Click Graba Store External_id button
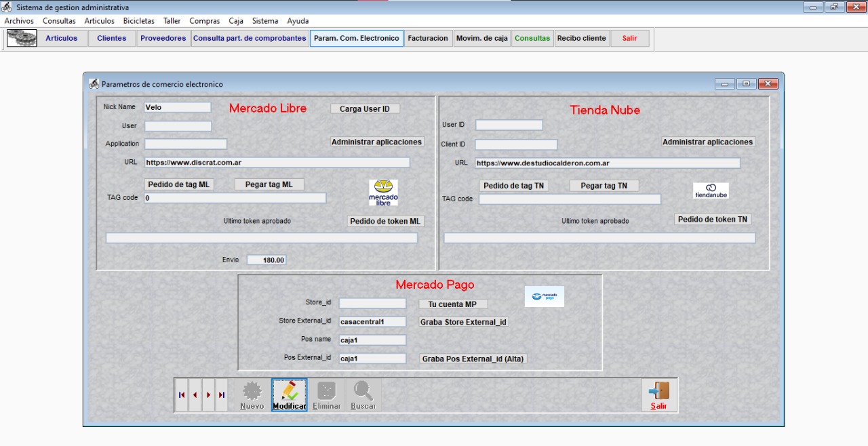The width and height of the screenshot is (868, 446). pyautogui.click(x=464, y=322)
